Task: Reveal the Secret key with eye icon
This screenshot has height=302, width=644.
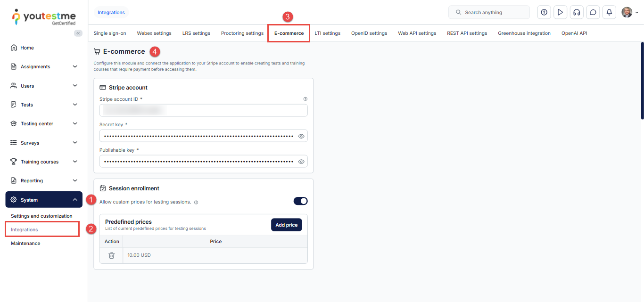Action: coord(302,136)
